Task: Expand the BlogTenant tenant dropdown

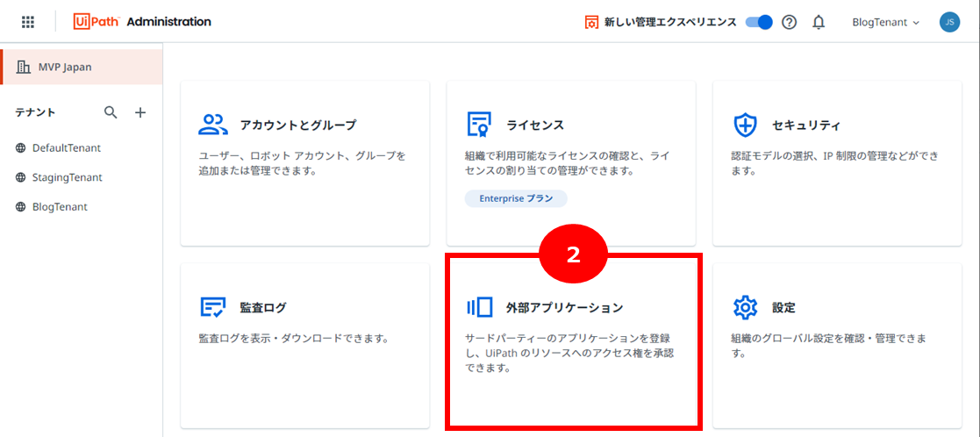Action: [x=886, y=23]
